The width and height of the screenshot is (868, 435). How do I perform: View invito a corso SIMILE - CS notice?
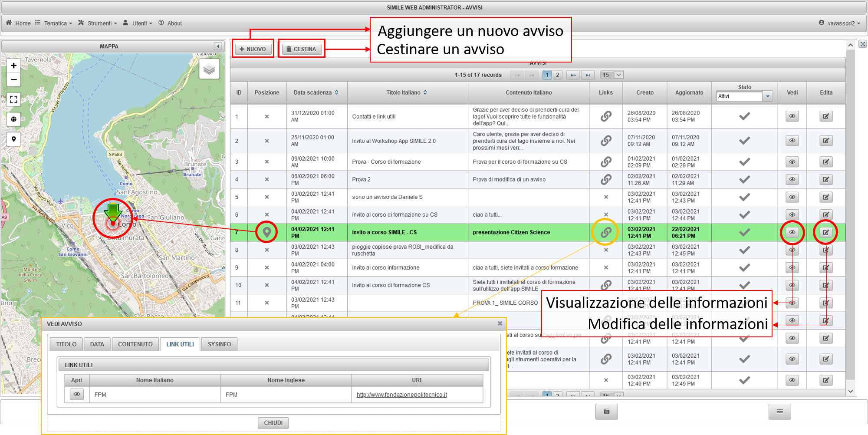point(792,232)
